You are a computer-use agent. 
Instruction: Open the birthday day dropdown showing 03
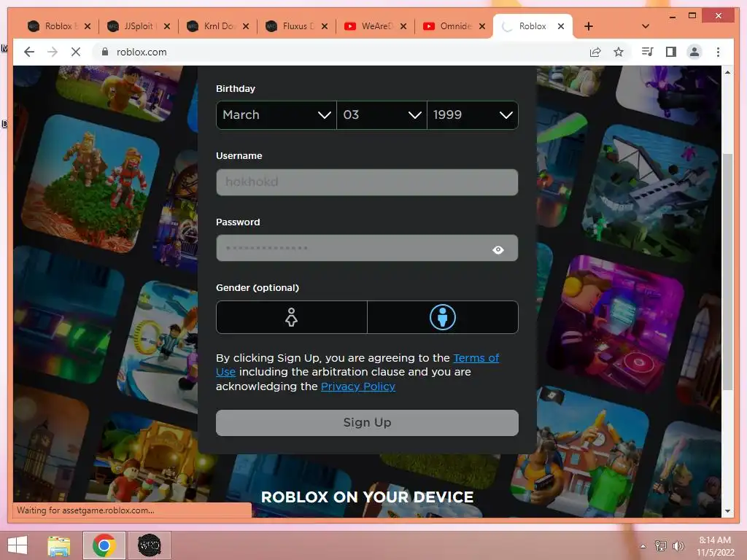(382, 114)
